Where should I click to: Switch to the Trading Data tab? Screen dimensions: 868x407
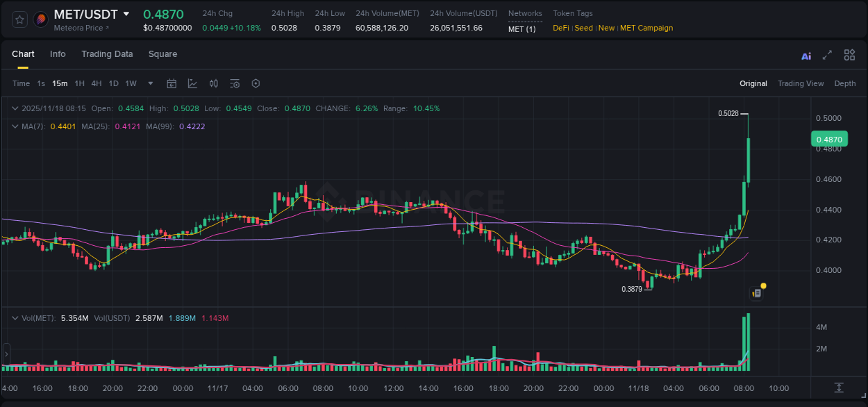pyautogui.click(x=107, y=53)
